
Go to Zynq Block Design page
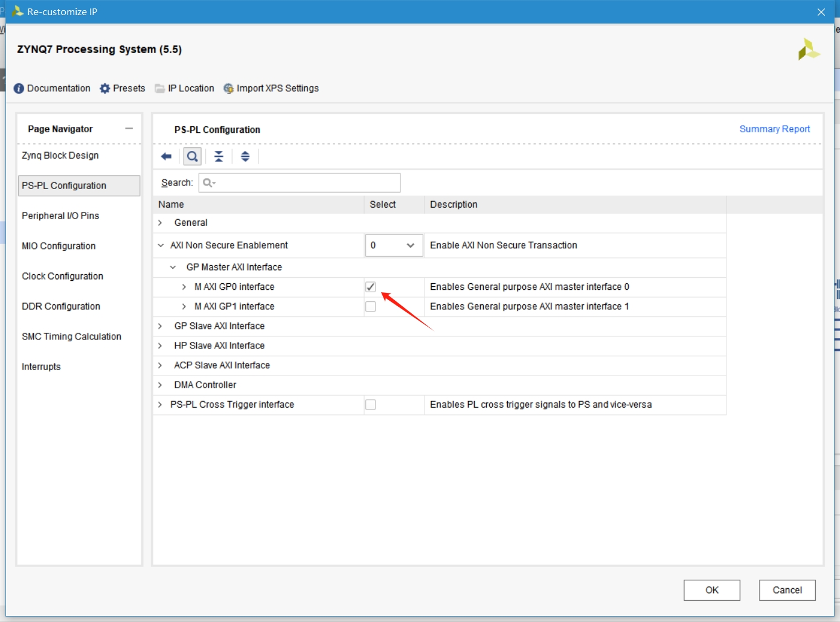point(60,155)
